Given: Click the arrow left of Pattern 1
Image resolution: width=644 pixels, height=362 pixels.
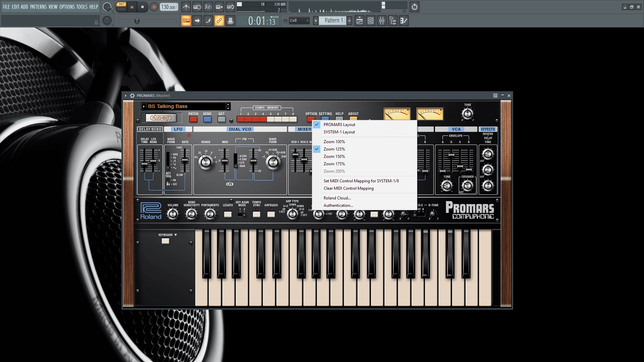Looking at the screenshot, I should [316, 21].
